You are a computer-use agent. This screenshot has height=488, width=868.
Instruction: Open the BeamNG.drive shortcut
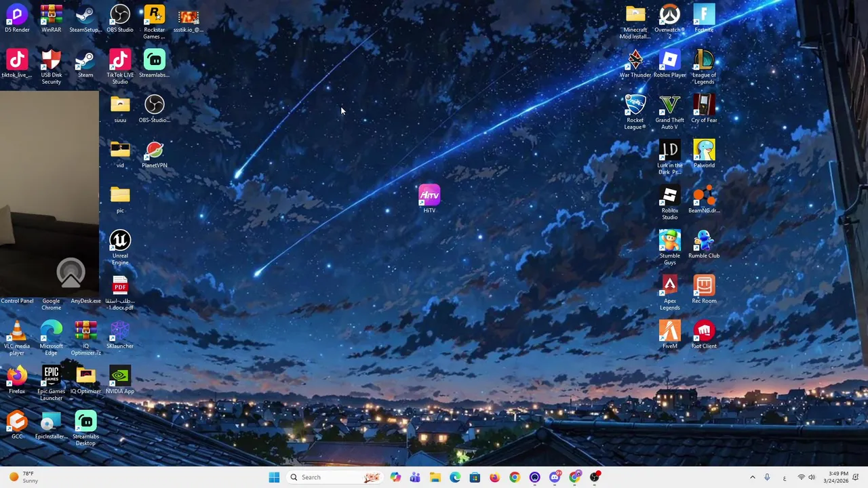click(x=704, y=200)
